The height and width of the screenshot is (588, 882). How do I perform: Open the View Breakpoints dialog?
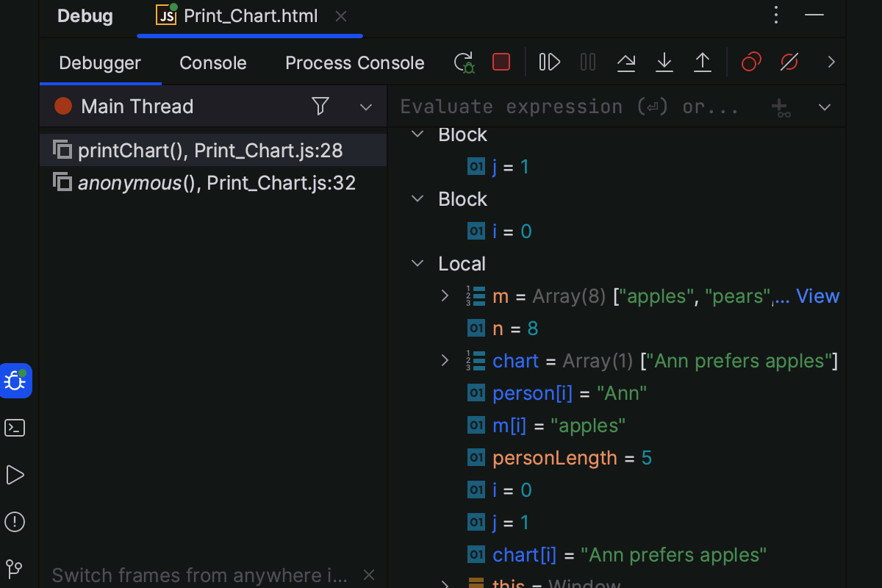click(750, 62)
